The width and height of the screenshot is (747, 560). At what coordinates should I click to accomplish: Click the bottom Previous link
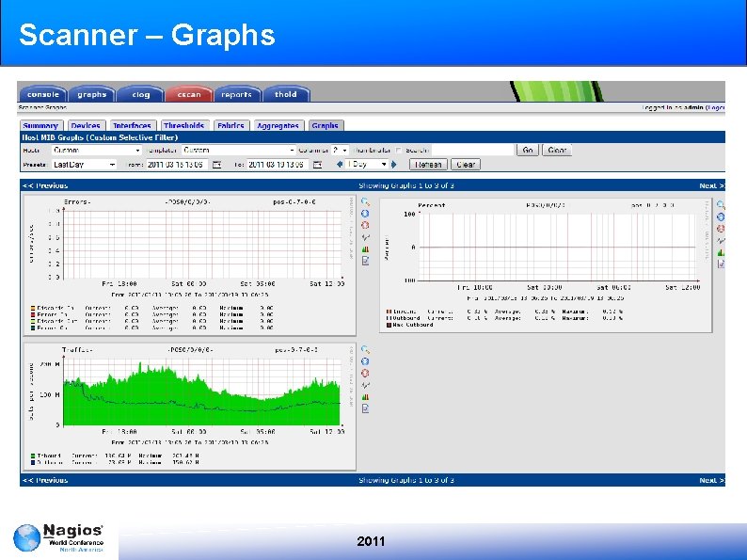[45, 480]
